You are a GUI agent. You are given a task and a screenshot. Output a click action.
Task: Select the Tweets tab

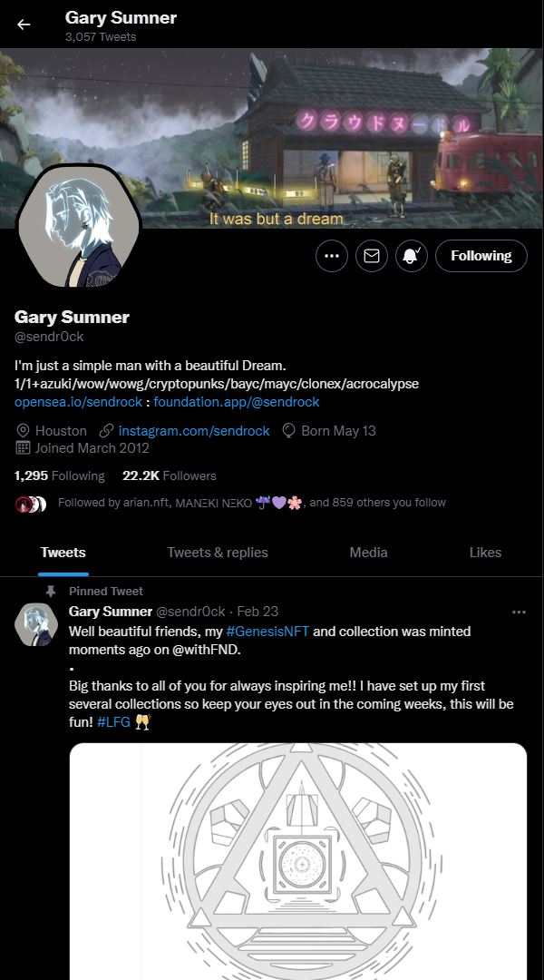pyautogui.click(x=63, y=553)
